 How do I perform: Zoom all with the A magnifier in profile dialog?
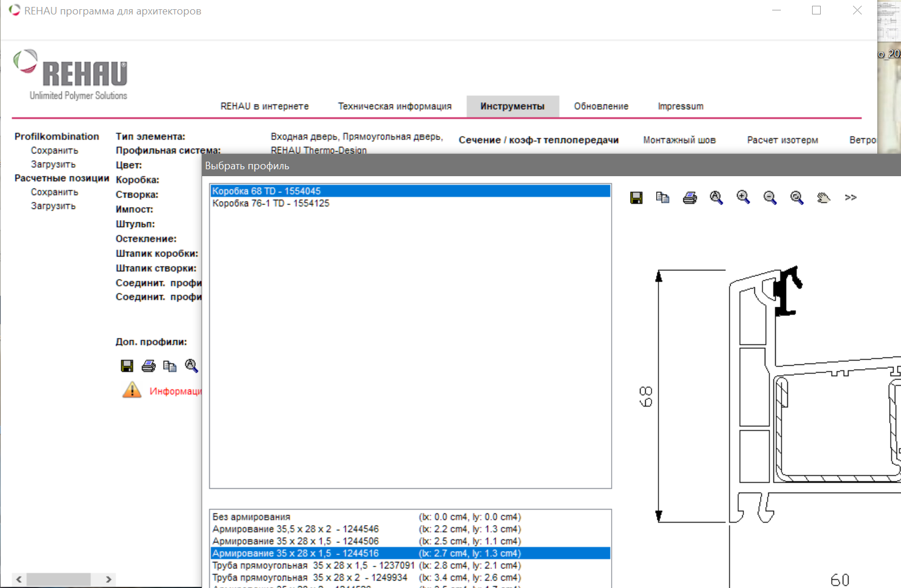point(716,198)
